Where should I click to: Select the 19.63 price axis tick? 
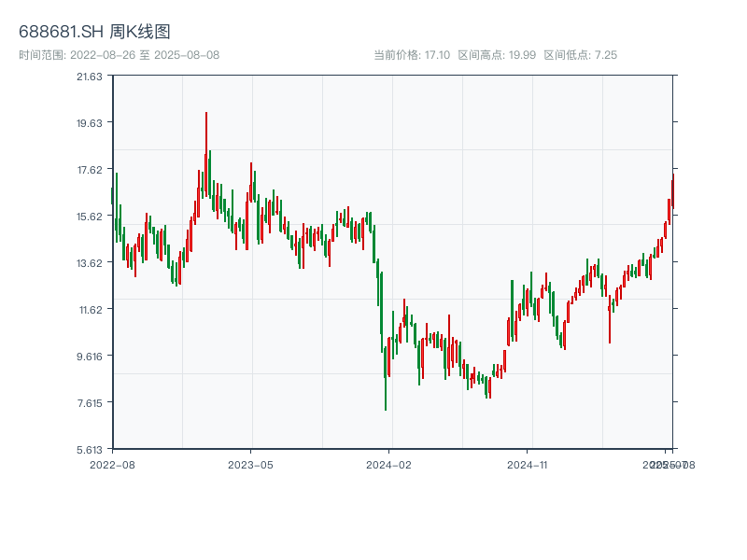[x=90, y=122]
